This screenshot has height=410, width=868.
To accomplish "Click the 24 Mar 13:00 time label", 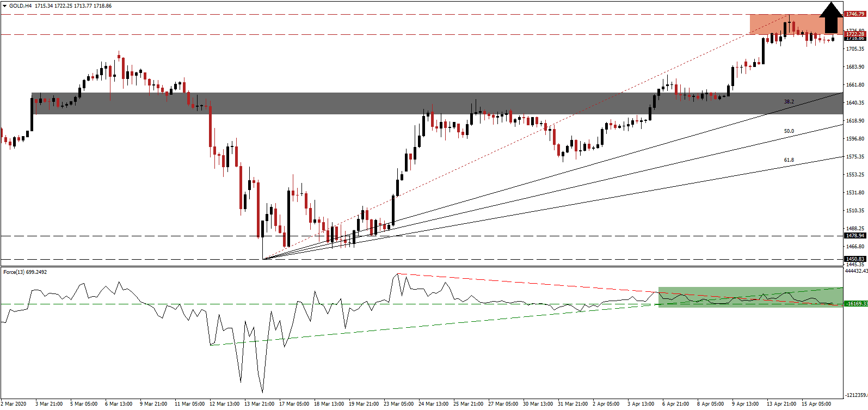I will (x=433, y=404).
